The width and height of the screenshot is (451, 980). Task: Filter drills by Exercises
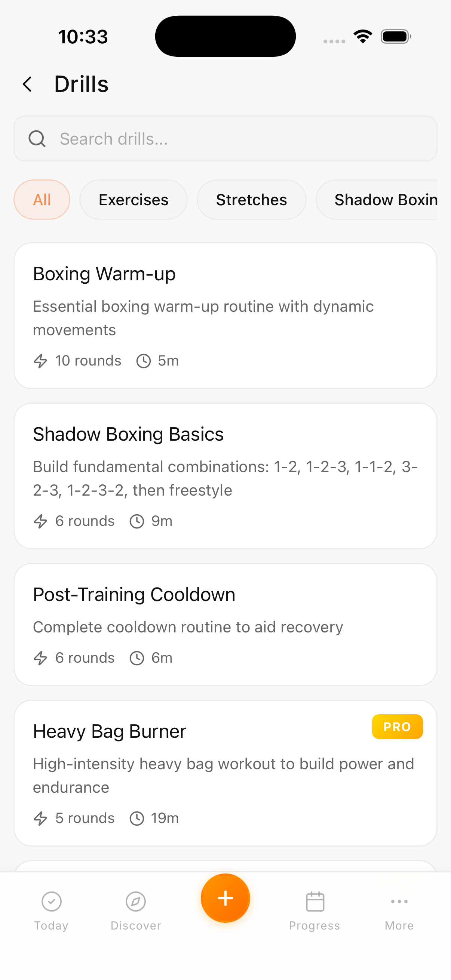pos(133,200)
